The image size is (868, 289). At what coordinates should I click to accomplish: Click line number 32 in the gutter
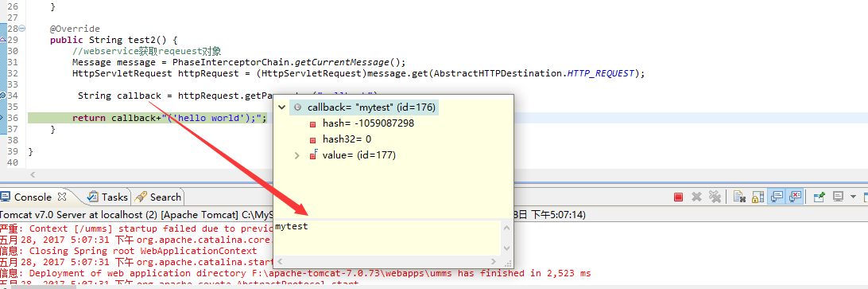tap(13, 73)
